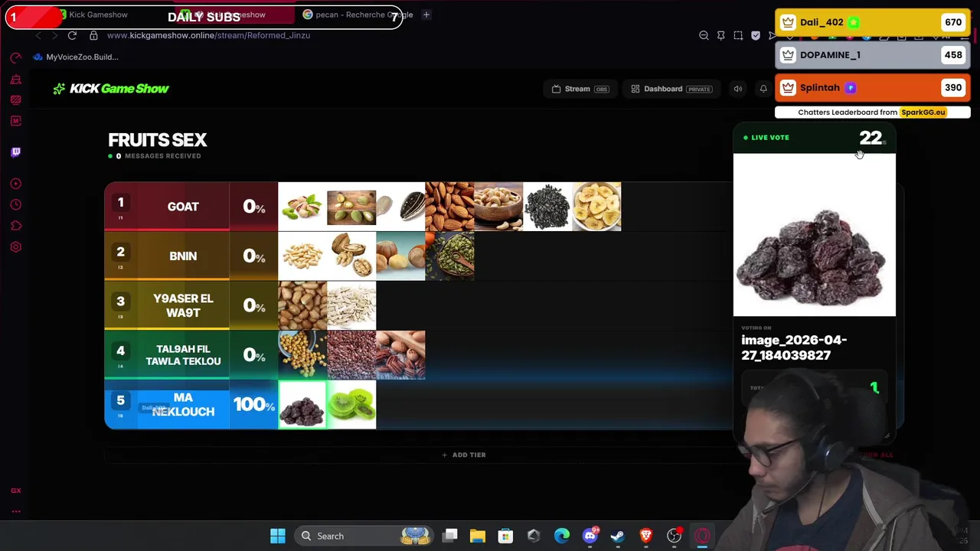
Task: Click the Fruits Sex tier list title
Action: tap(158, 140)
